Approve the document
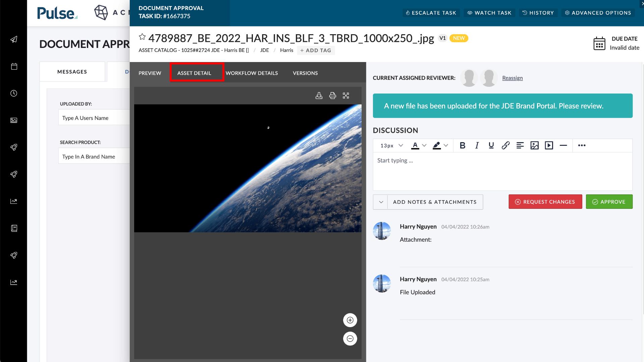 pos(609,202)
